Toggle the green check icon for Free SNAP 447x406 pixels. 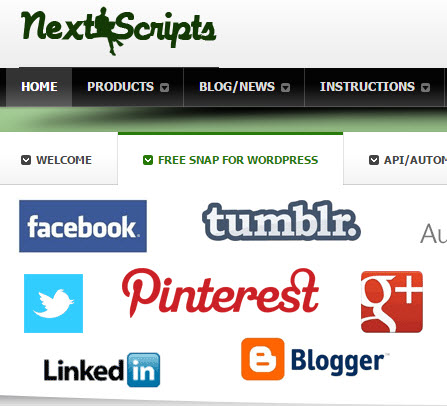point(148,160)
